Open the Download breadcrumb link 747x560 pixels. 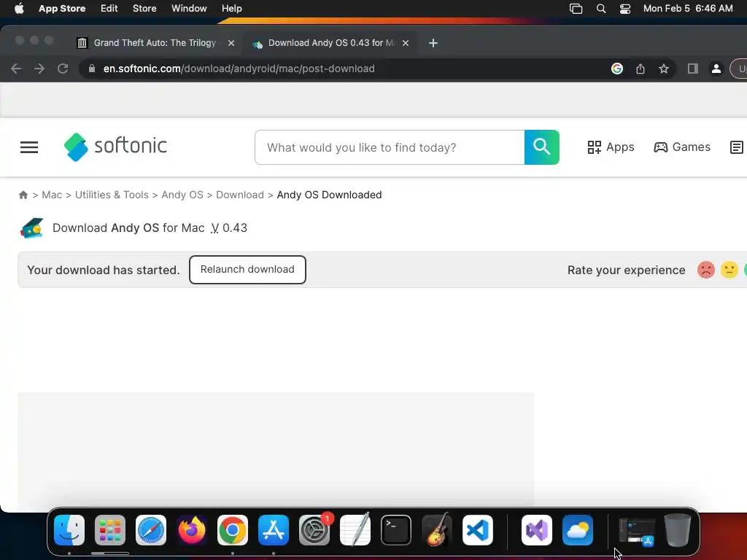[x=240, y=195]
